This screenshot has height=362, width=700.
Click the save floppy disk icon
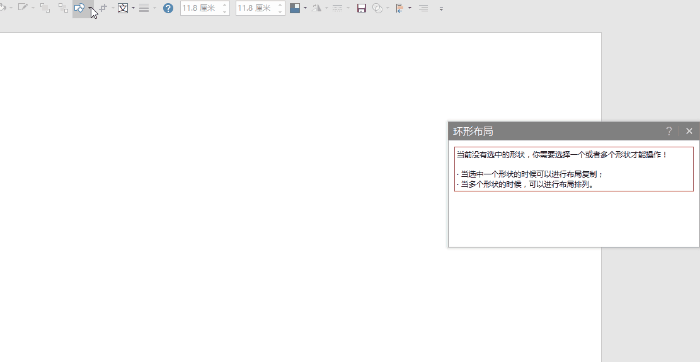coord(361,8)
